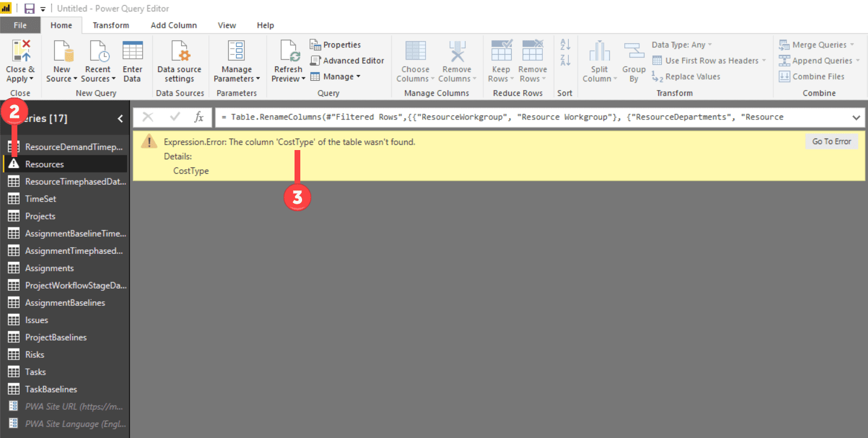Open Data source settings

(x=179, y=62)
